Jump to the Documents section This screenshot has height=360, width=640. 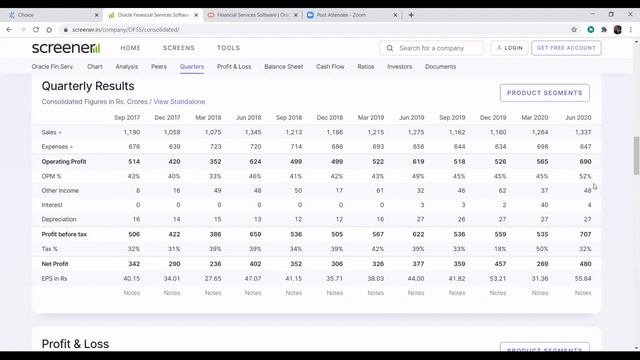point(440,67)
